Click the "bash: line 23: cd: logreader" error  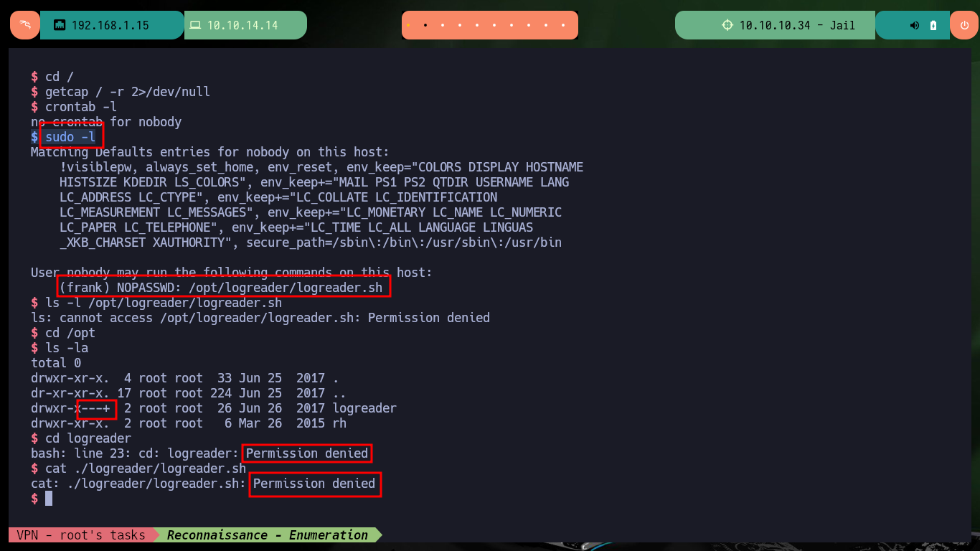[199, 453]
